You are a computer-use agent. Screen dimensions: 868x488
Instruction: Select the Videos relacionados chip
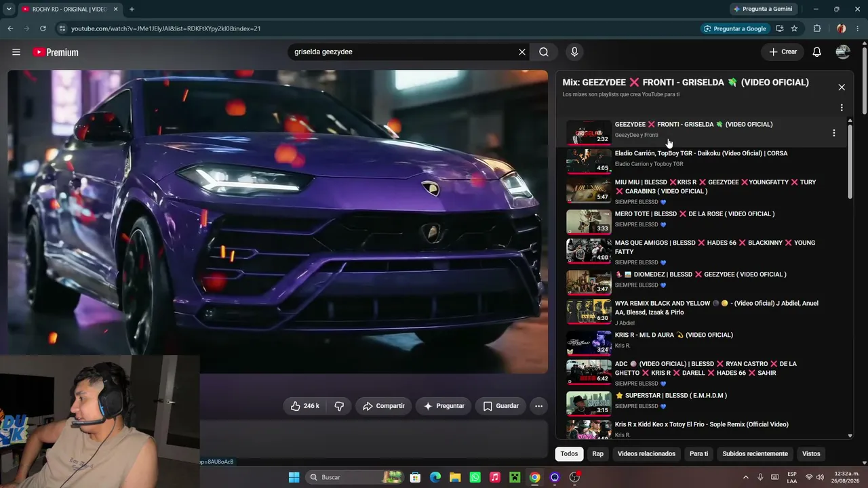pos(646,454)
